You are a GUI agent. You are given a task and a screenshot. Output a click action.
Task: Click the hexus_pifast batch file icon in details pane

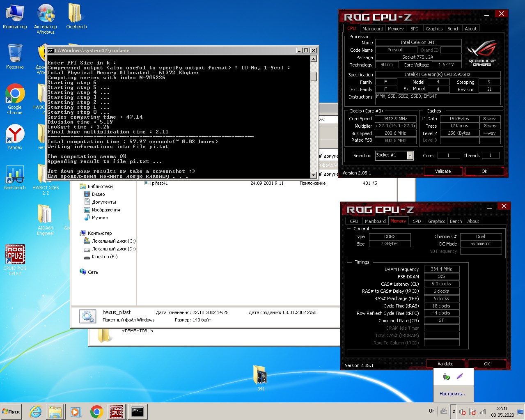click(87, 316)
